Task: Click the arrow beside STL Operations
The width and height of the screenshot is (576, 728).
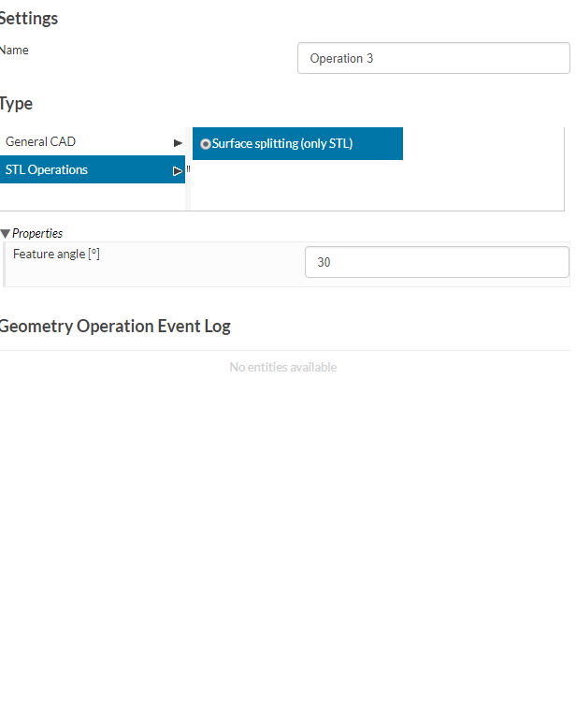Action: pyautogui.click(x=178, y=171)
